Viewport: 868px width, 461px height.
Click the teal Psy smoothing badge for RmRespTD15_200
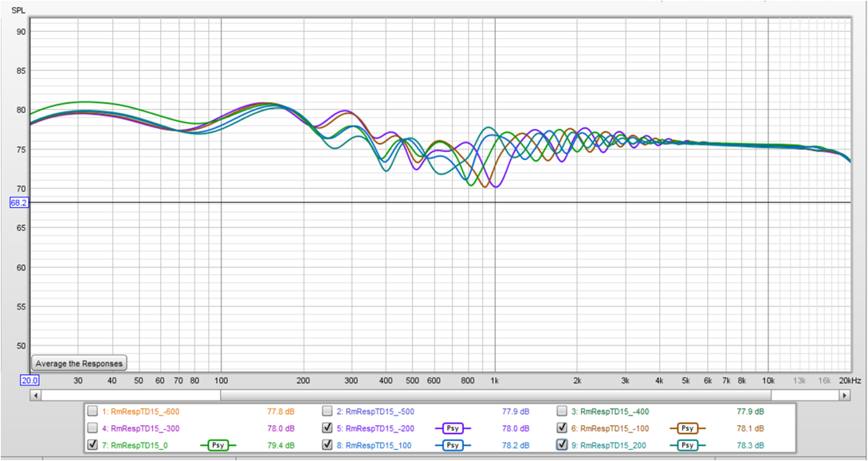[688, 444]
